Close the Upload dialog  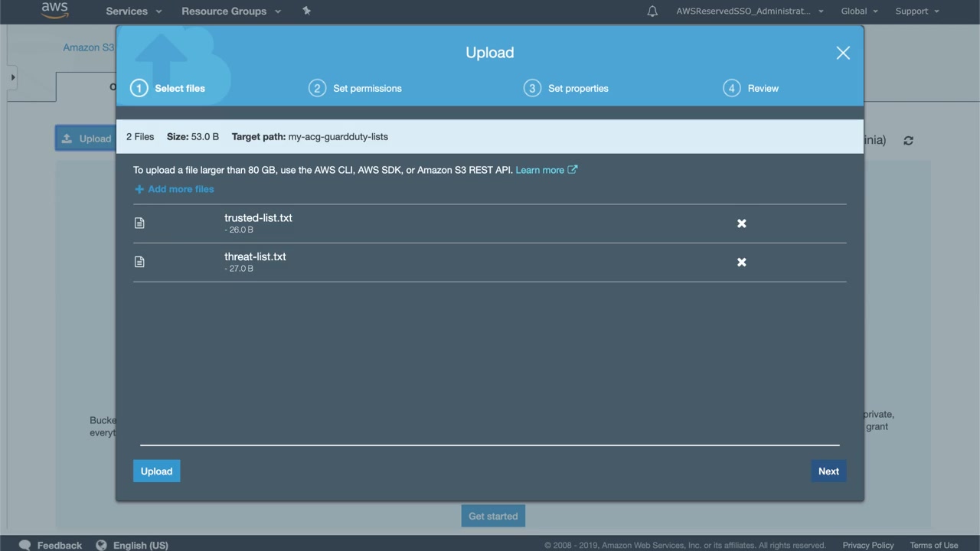pyautogui.click(x=843, y=53)
